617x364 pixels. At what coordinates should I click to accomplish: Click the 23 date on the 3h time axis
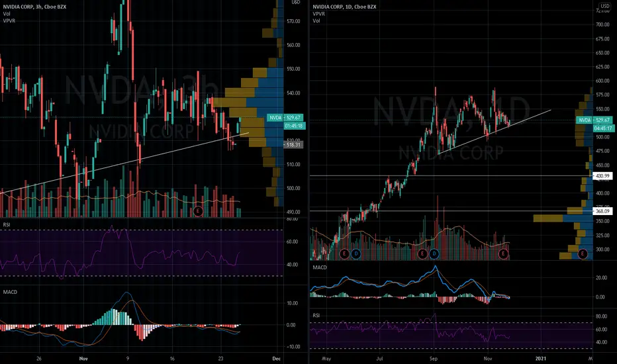click(220, 359)
